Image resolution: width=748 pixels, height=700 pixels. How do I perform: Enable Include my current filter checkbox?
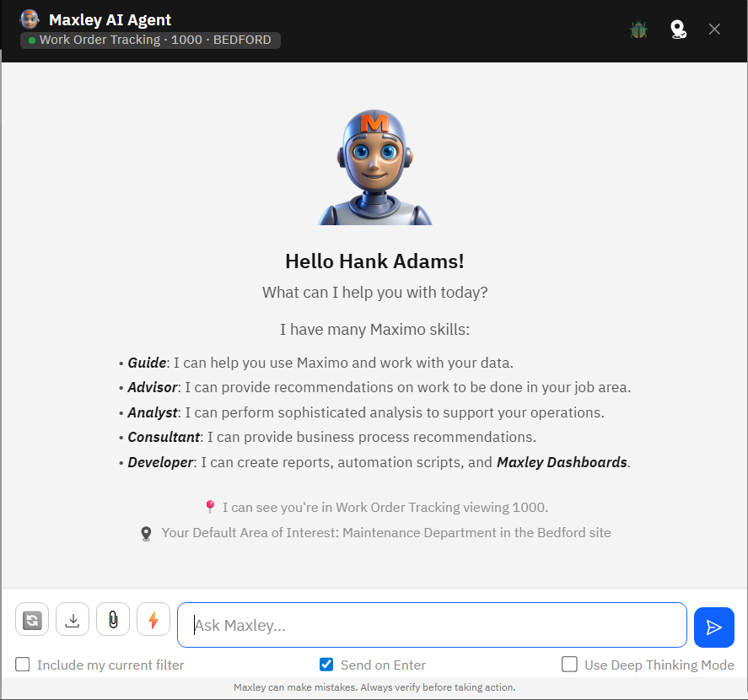[x=23, y=665]
